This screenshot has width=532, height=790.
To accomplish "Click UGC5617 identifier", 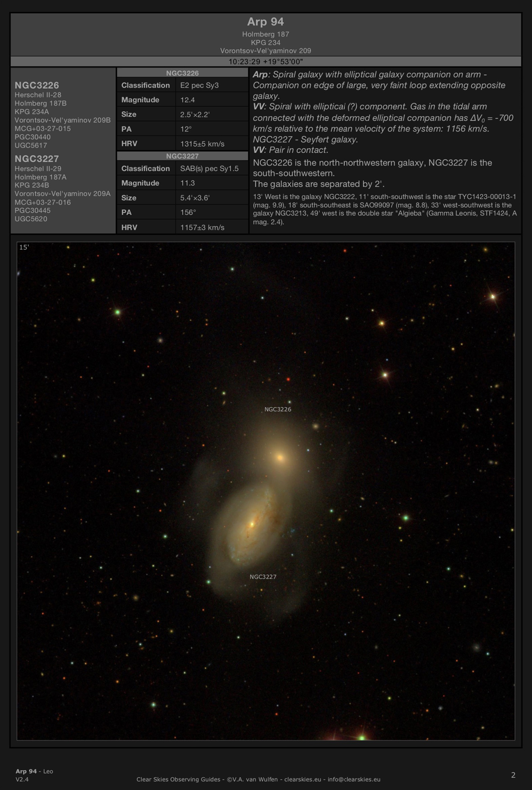I will pos(31,145).
